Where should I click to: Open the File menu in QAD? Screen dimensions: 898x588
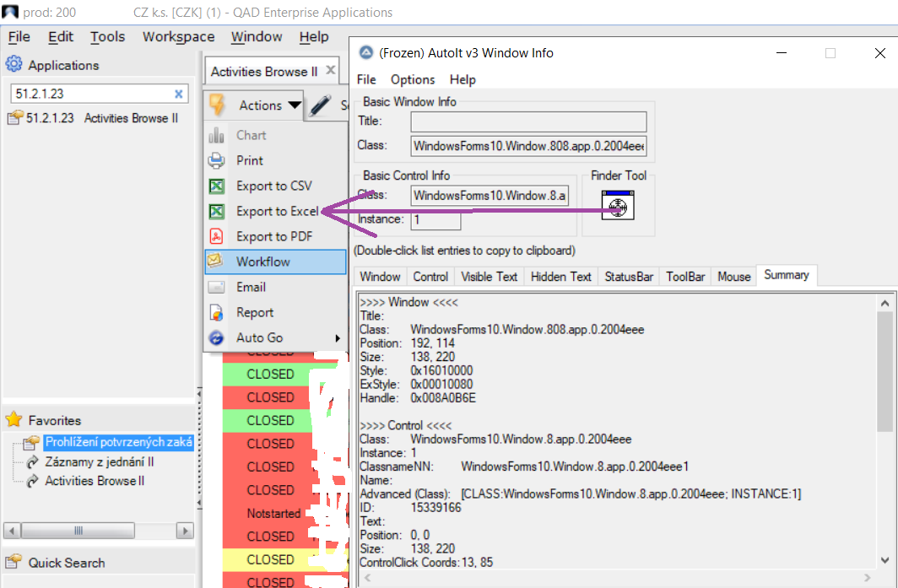point(19,36)
